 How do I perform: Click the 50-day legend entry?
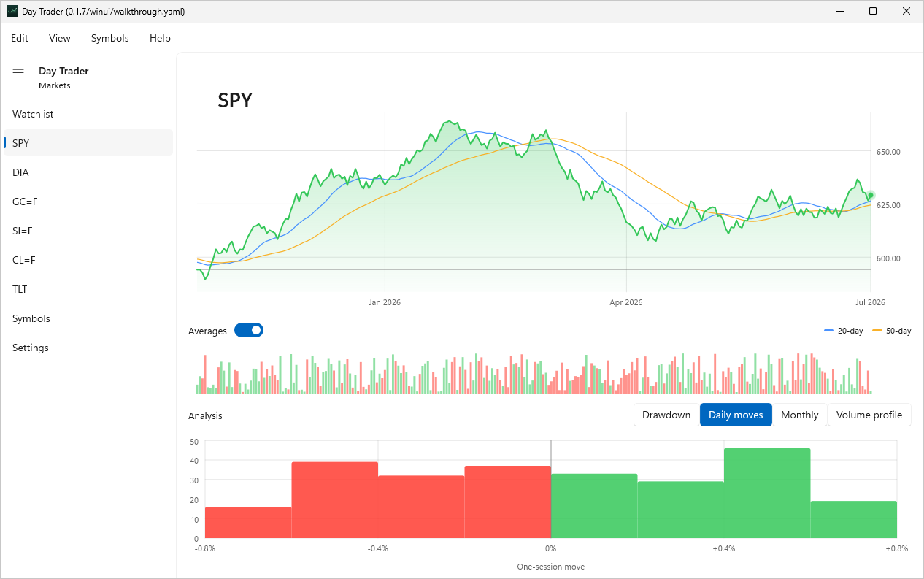coord(891,331)
